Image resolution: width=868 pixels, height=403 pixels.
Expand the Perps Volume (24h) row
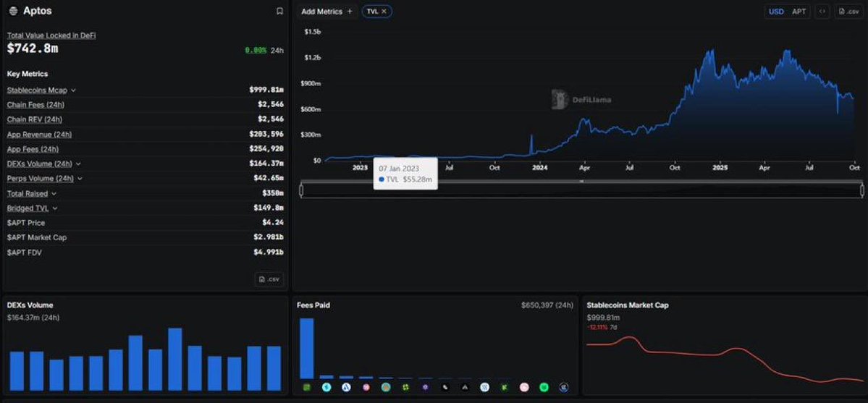tap(80, 179)
